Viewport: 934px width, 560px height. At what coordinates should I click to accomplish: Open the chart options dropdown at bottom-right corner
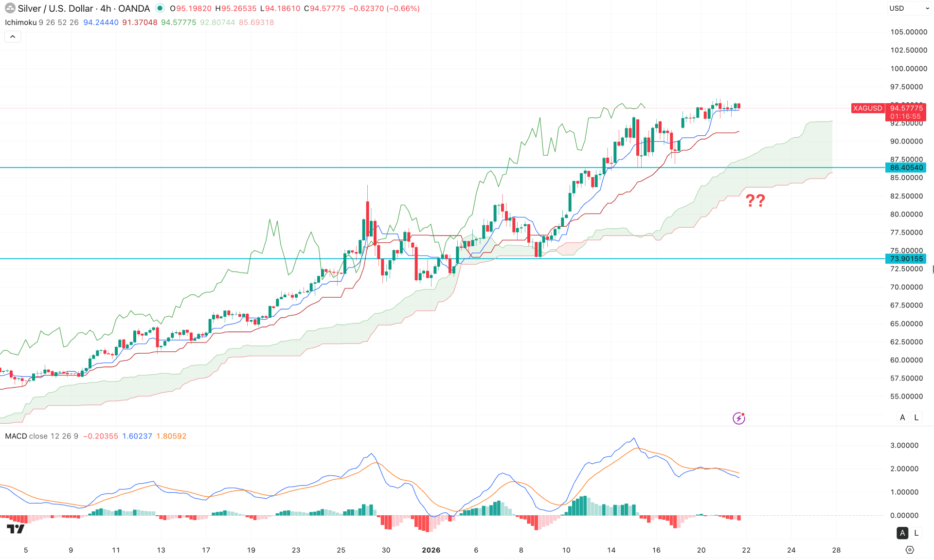[910, 550]
